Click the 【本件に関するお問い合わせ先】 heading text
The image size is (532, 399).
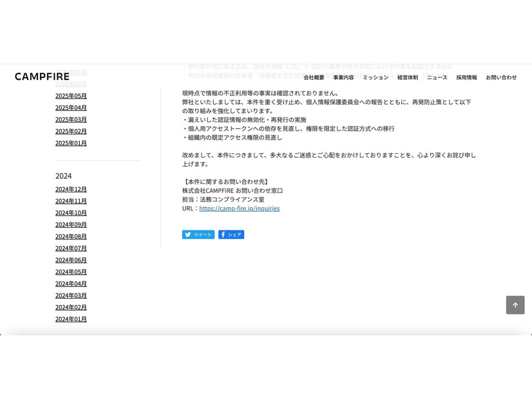(226, 181)
